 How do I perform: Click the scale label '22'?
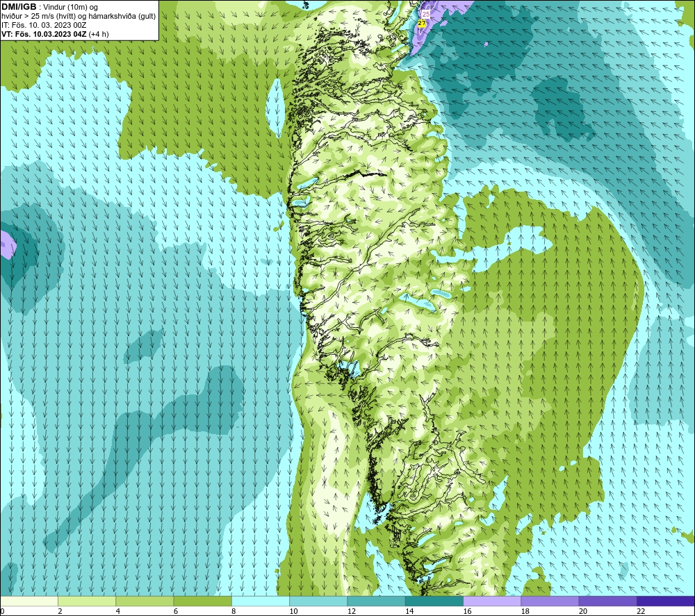click(641, 611)
